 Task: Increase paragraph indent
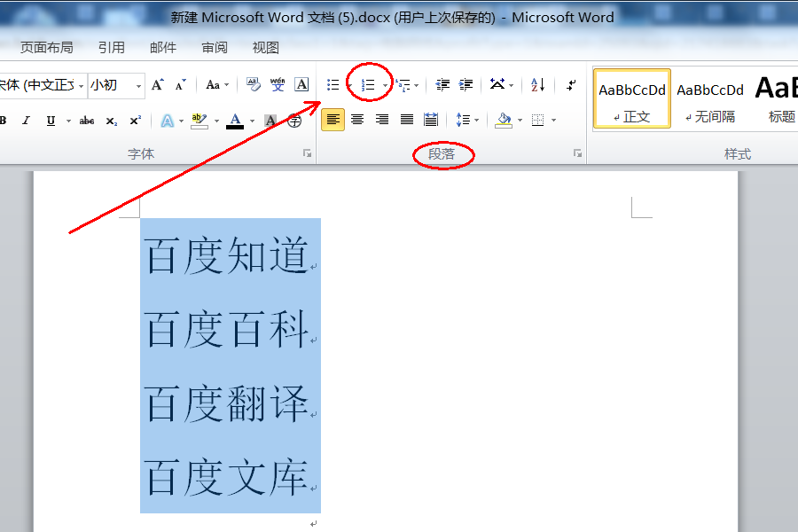465,84
